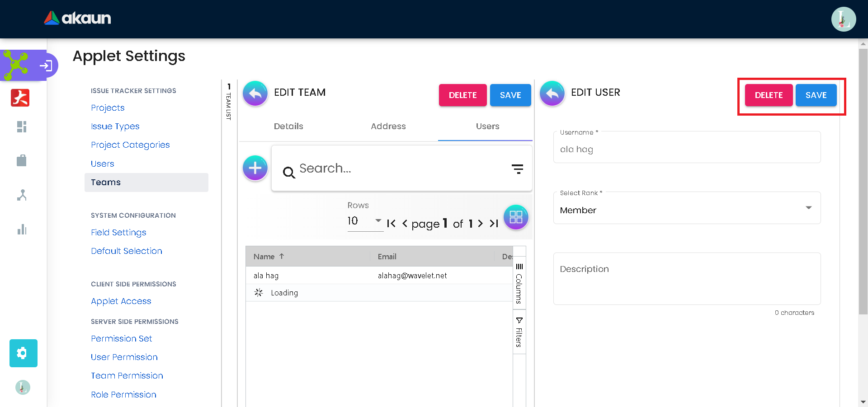Viewport: 868px width, 407px height.
Task: Open Role Permission
Action: (x=124, y=395)
